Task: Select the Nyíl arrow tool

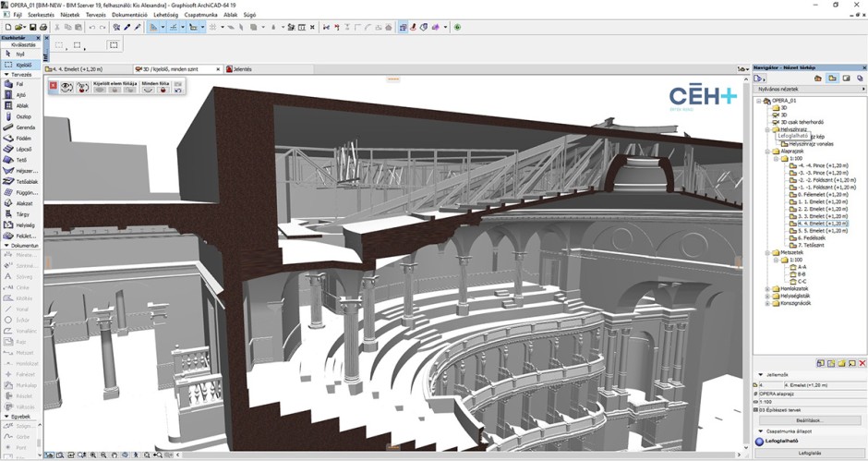Action: (19, 55)
